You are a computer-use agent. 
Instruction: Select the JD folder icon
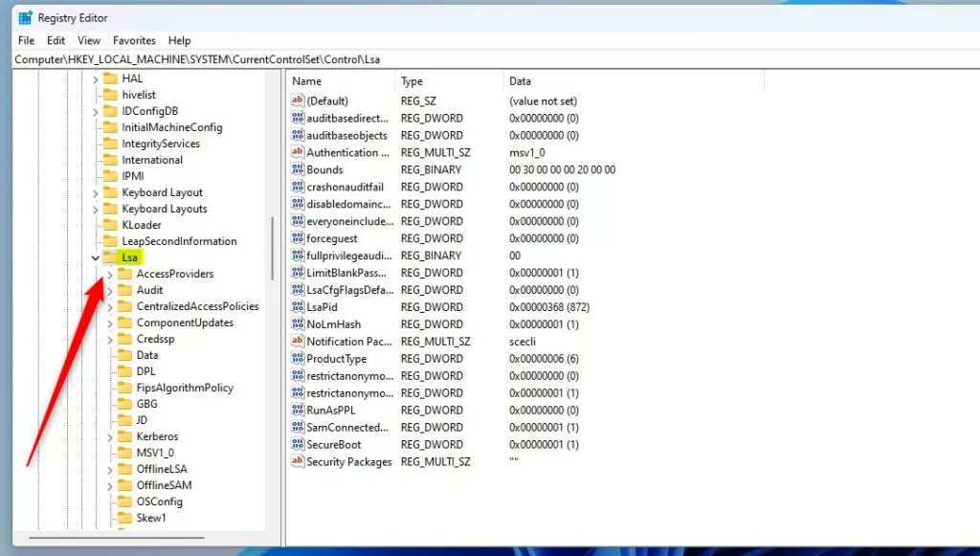click(x=125, y=420)
